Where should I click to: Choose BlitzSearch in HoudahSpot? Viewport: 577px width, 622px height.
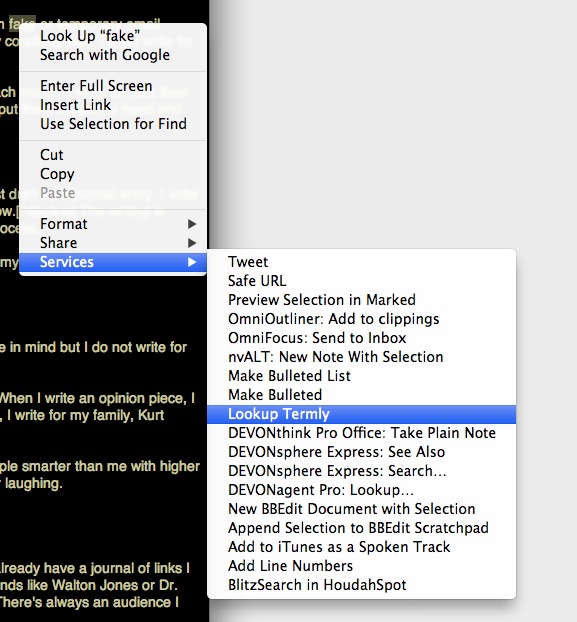(x=361, y=585)
